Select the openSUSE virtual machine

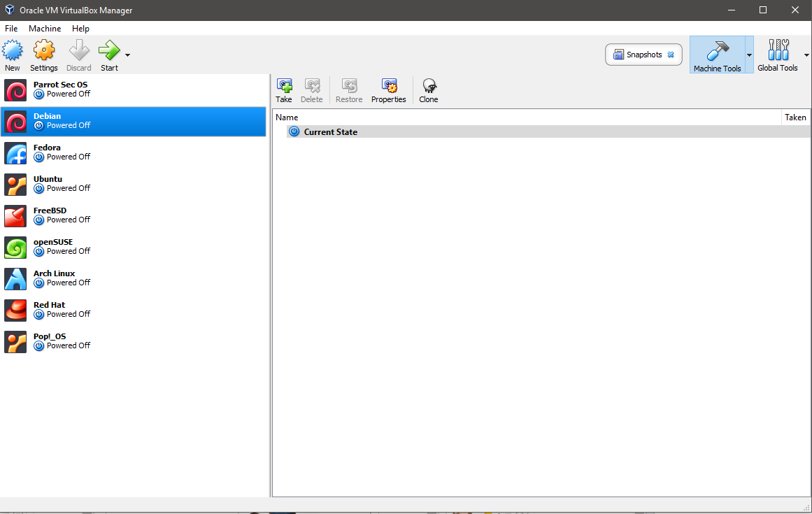[134, 248]
